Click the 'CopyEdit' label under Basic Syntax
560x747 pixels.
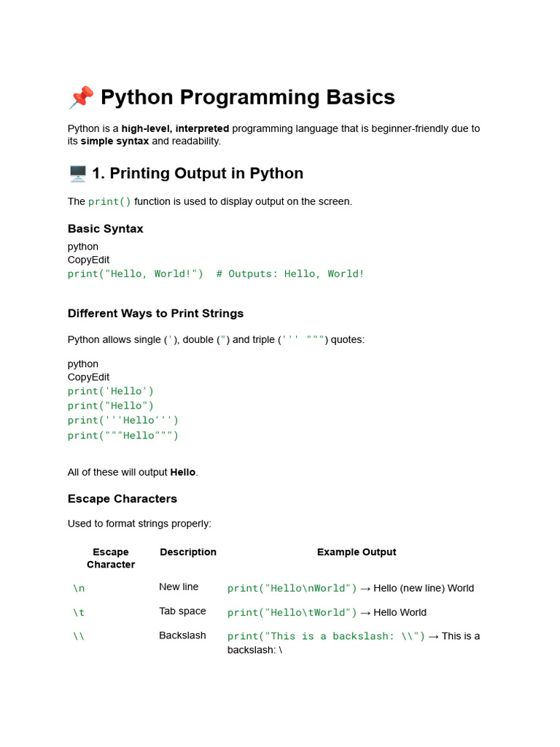(88, 260)
